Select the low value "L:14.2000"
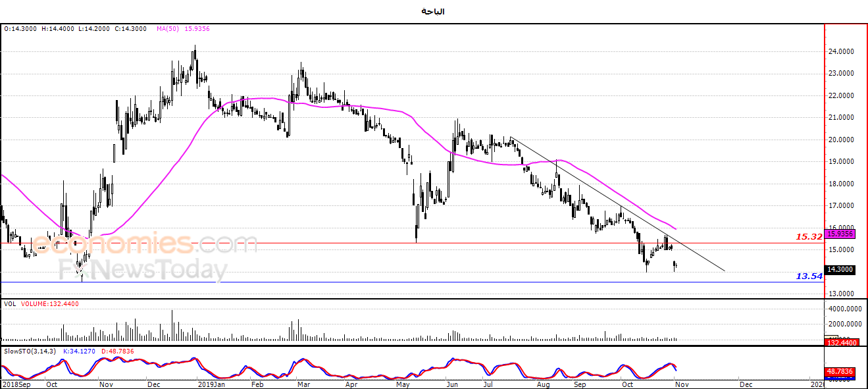 click(95, 29)
